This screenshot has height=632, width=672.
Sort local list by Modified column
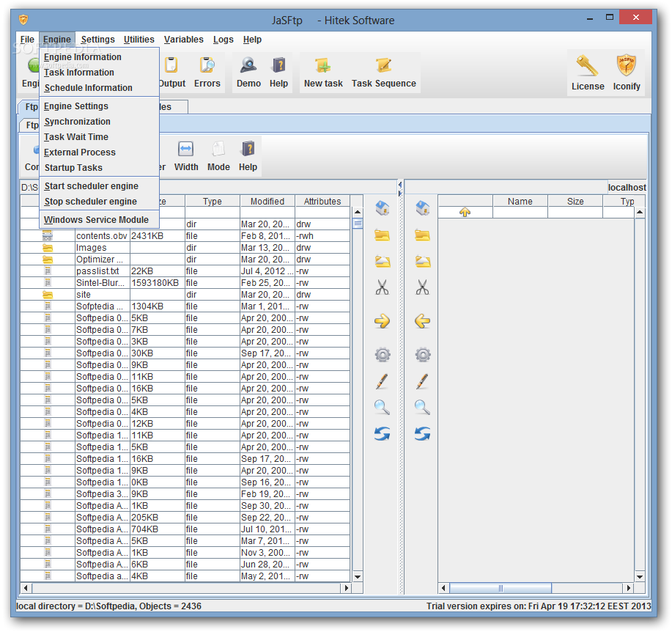pyautogui.click(x=267, y=201)
